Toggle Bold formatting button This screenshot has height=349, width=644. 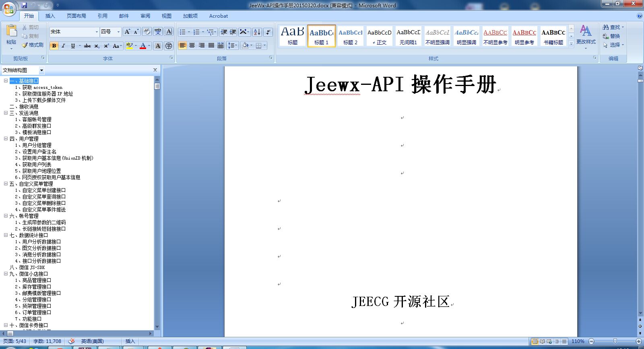(x=54, y=46)
